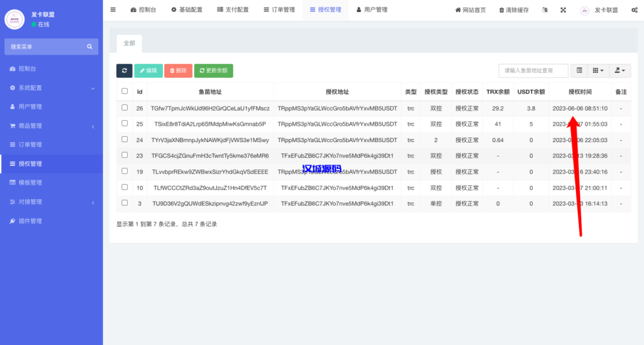Click address TU9D36V2gQUWdESkzipnvg42zwf9yEznUP
This screenshot has height=345, width=644.
pos(210,204)
